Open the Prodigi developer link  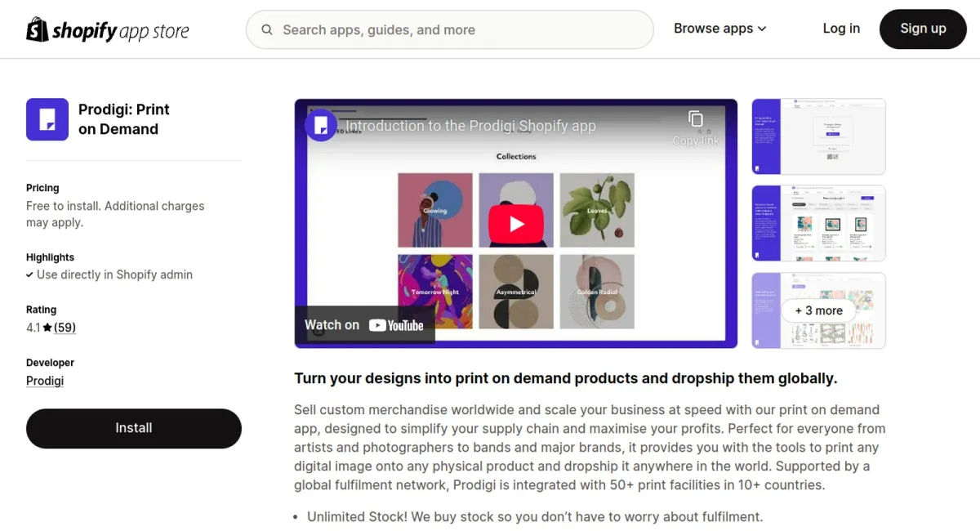point(45,381)
